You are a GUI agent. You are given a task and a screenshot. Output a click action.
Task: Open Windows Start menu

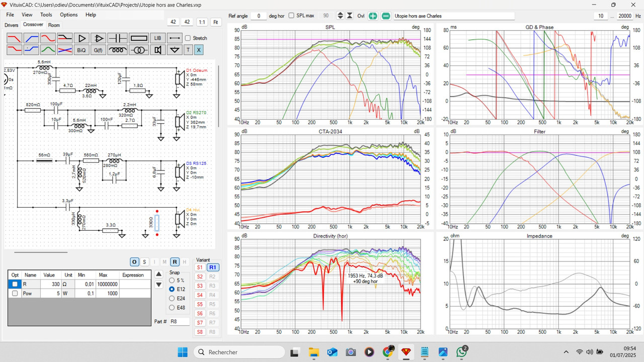click(182, 352)
